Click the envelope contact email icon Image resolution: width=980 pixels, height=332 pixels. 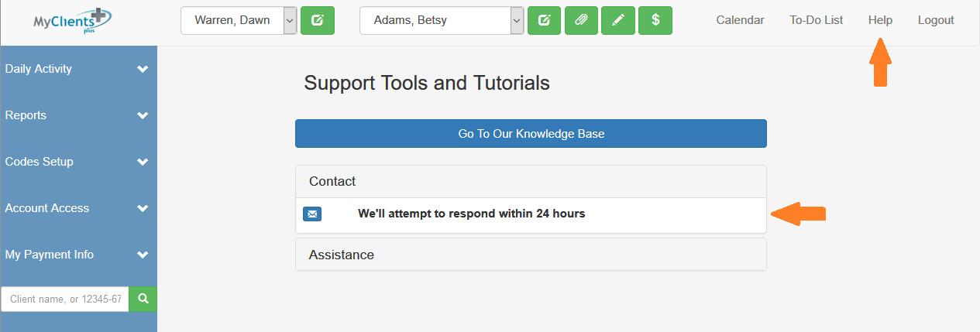tap(312, 214)
